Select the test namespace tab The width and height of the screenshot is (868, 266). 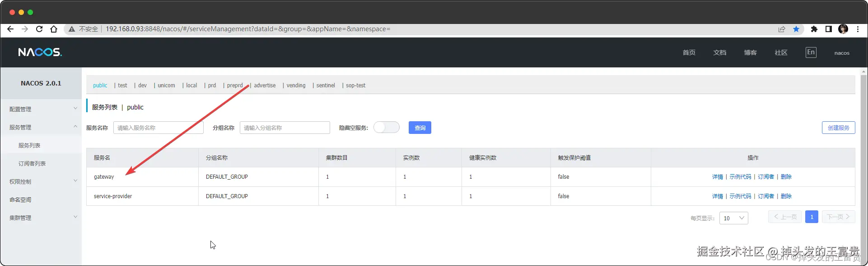[122, 85]
